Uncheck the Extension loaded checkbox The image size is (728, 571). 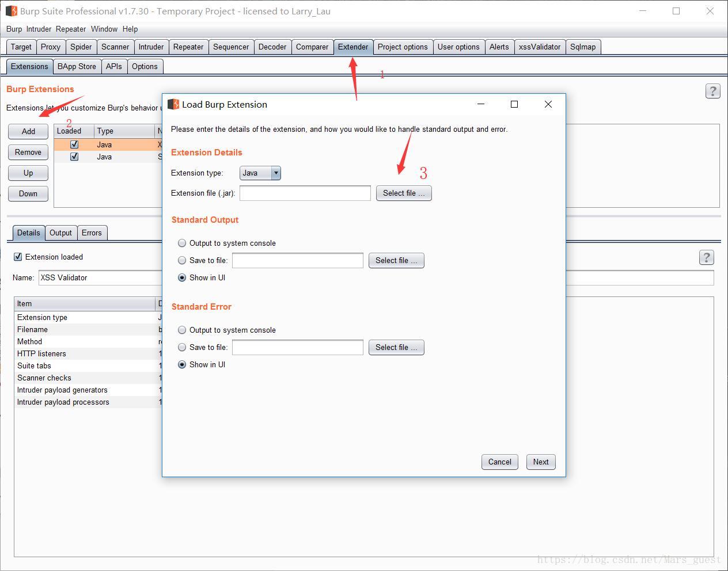coord(18,257)
